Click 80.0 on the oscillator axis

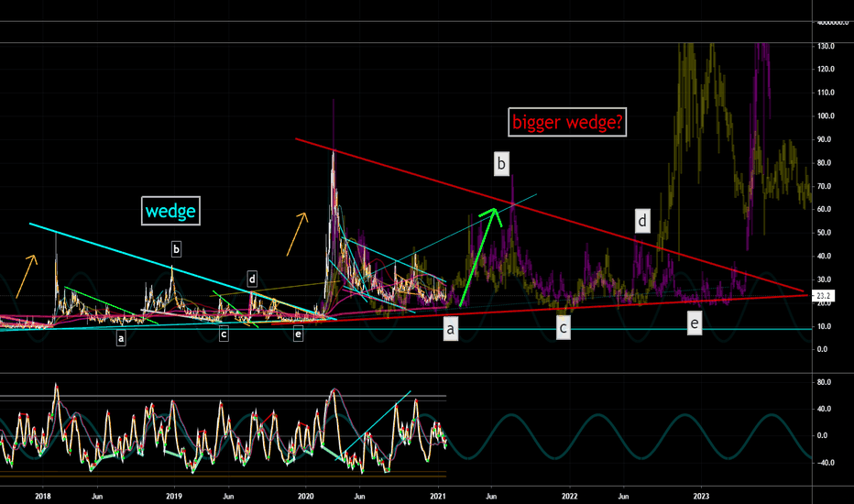[x=824, y=382]
